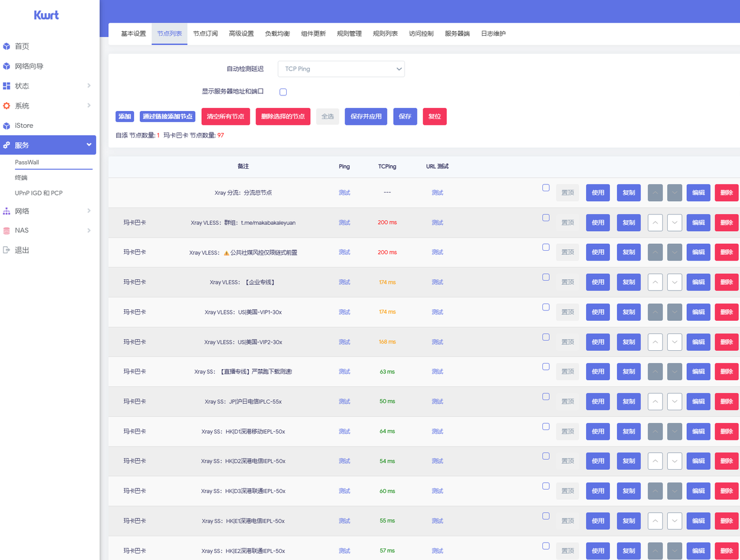Click the NAS disk icon in sidebar

[7, 231]
